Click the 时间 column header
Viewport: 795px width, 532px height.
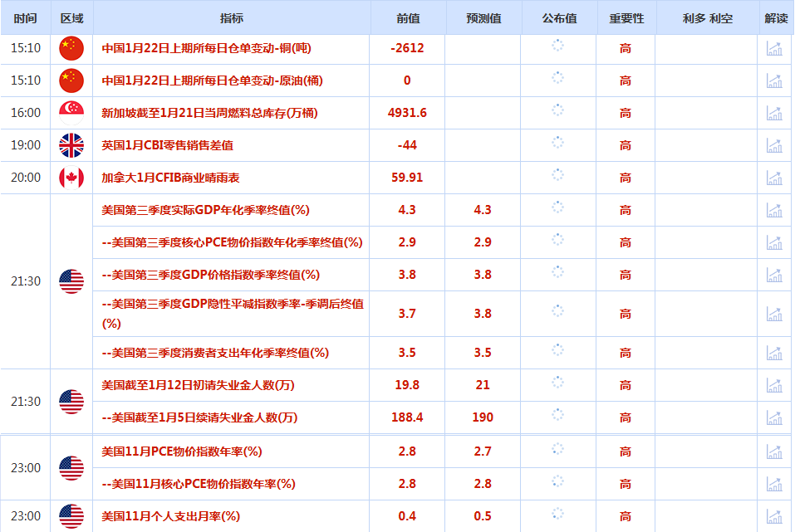click(26, 17)
